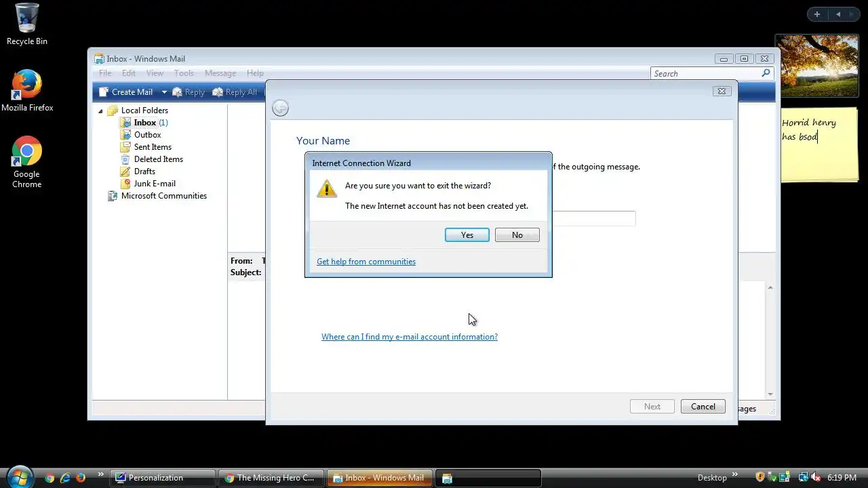
Task: Click Cancel in the account wizard
Action: (703, 407)
